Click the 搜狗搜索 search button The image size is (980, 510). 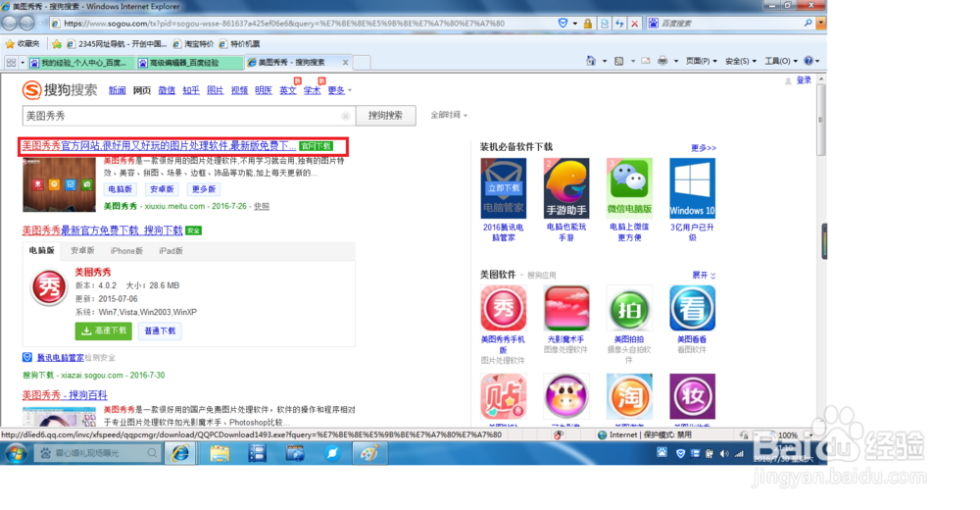385,115
